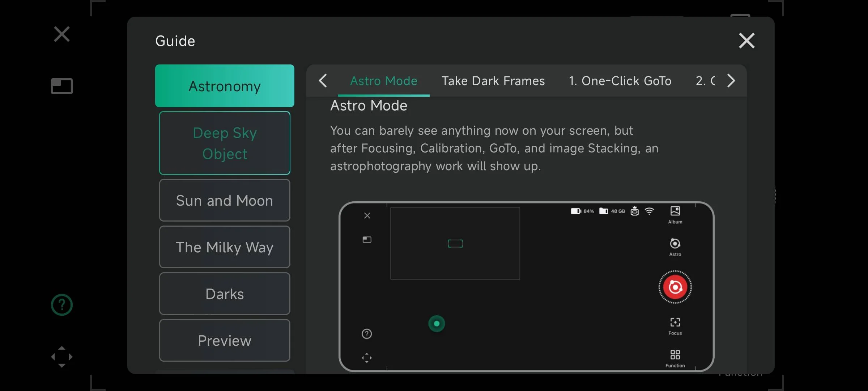This screenshot has width=868, height=391.
Task: Click the four-arrow directional pad icon
Action: (62, 357)
